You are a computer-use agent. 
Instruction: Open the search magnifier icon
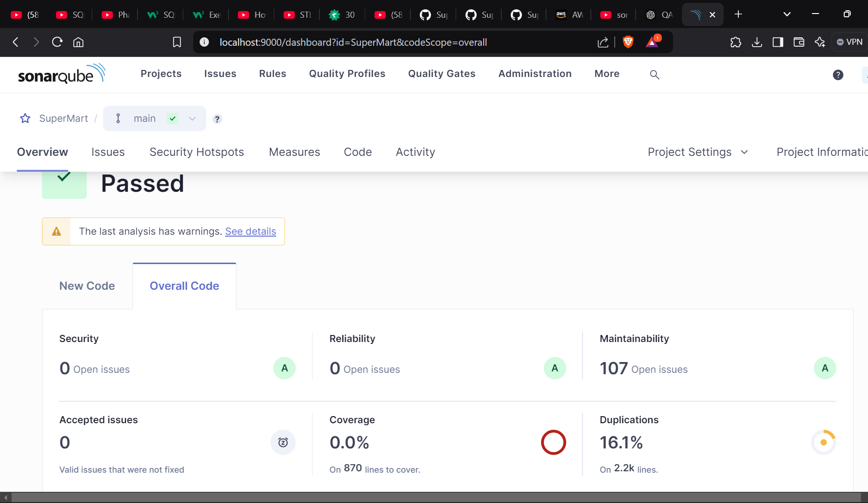pyautogui.click(x=654, y=75)
